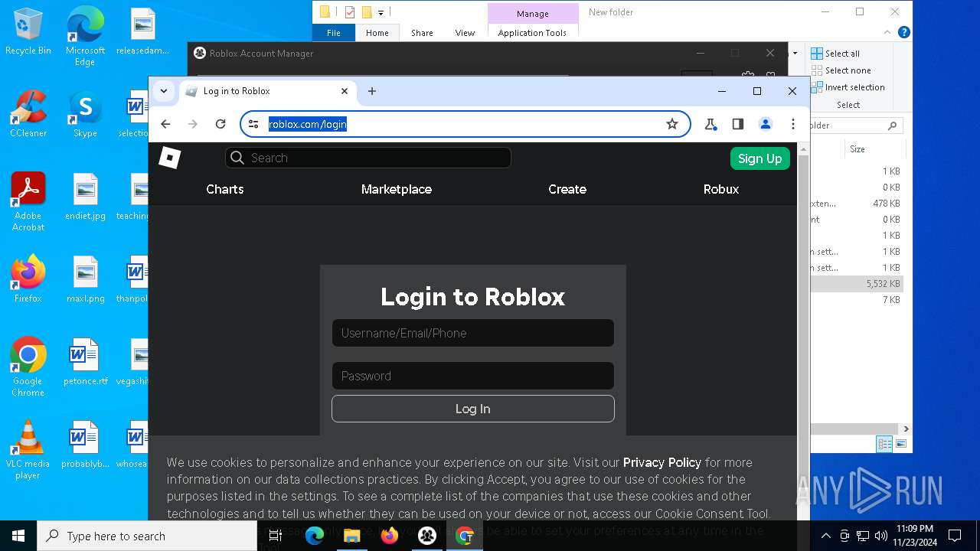
Task: Open Chrome tab search dropdown
Action: [x=164, y=91]
